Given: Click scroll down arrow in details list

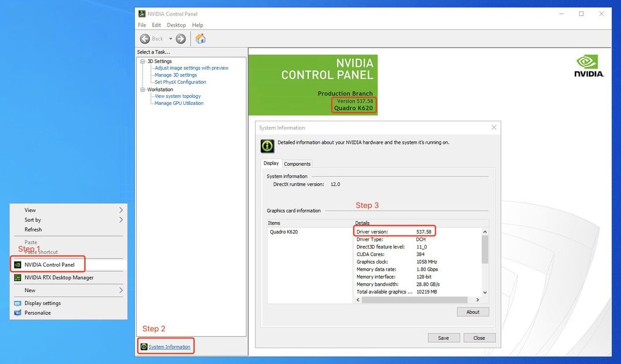Looking at the screenshot, I should [485, 292].
